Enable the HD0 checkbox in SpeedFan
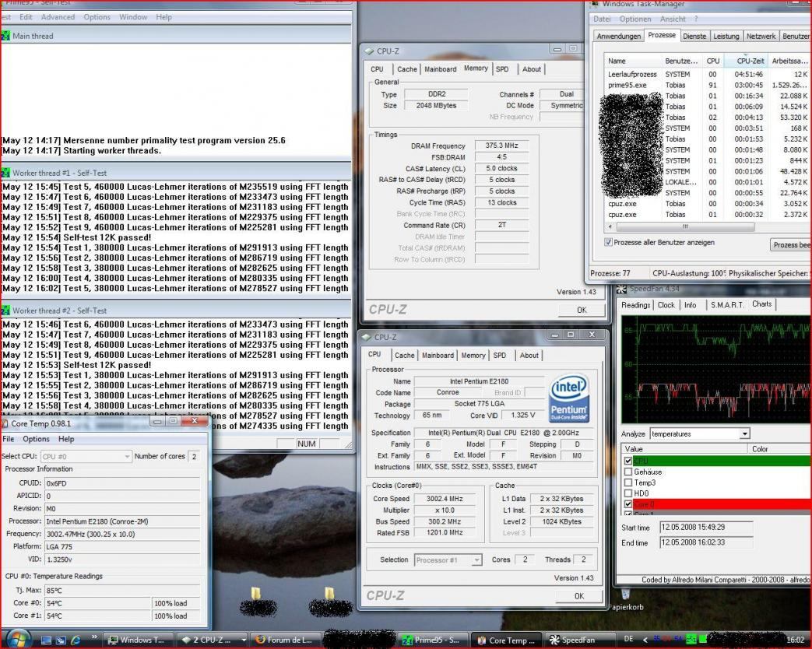The width and height of the screenshot is (812, 649). point(628,493)
